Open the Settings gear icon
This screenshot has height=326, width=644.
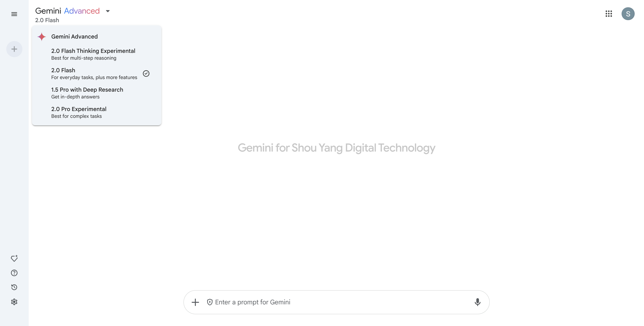click(14, 302)
